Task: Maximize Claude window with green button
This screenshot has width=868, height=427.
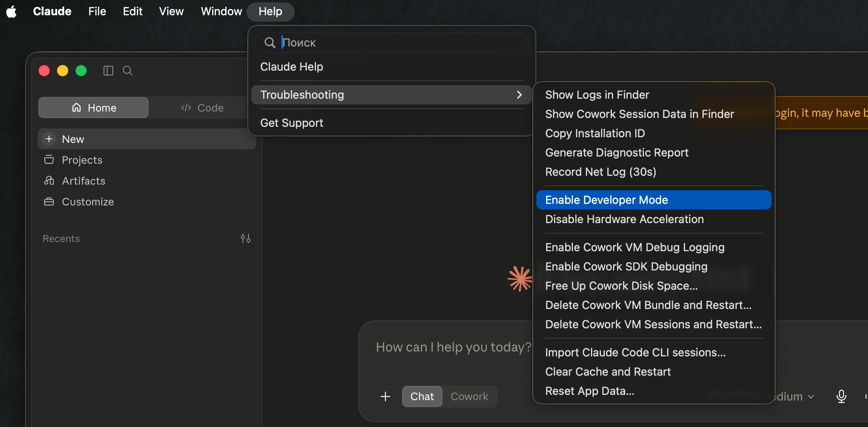Action: pos(81,71)
